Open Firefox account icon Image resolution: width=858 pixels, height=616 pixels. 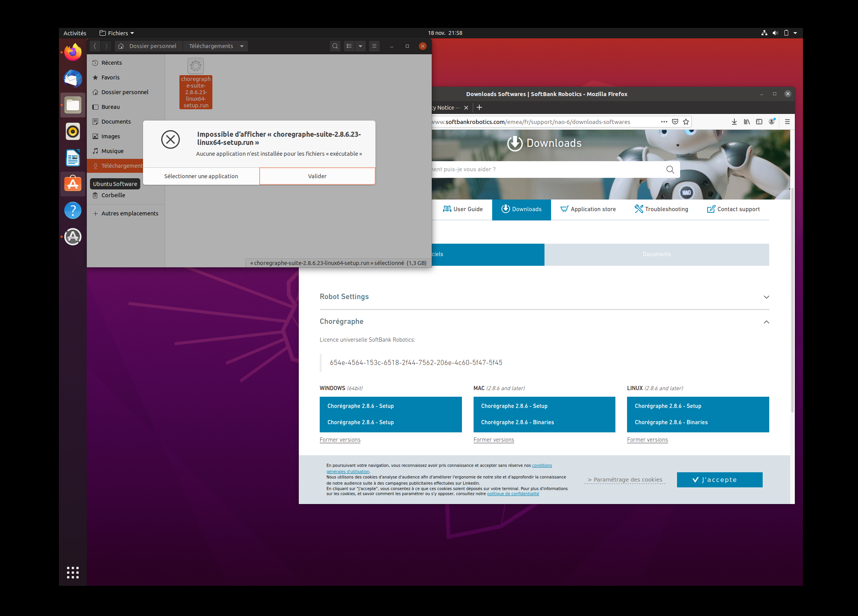[772, 122]
